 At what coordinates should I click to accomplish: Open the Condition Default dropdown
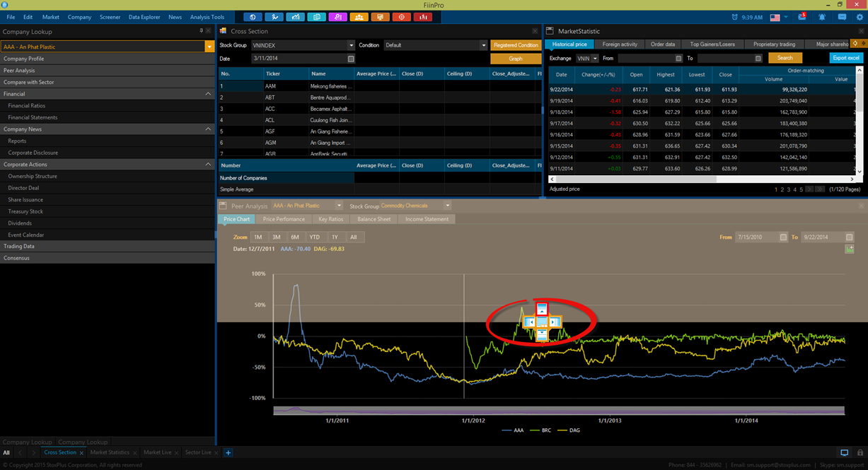click(484, 45)
